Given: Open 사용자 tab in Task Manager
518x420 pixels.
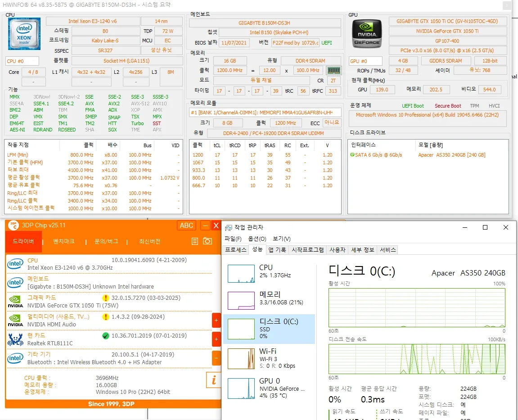Looking at the screenshot, I should point(337,250).
